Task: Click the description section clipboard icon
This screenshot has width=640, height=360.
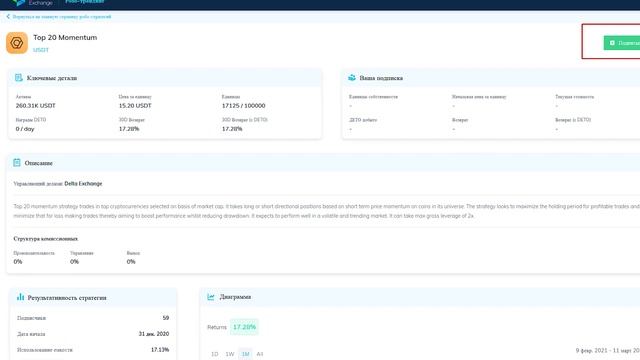Action: click(x=17, y=162)
